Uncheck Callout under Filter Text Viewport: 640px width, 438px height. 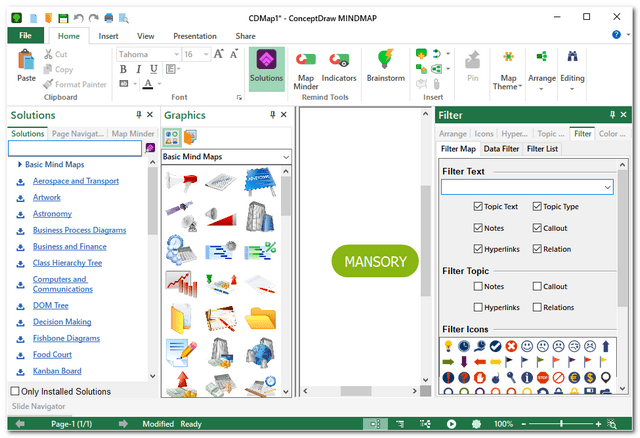point(537,227)
